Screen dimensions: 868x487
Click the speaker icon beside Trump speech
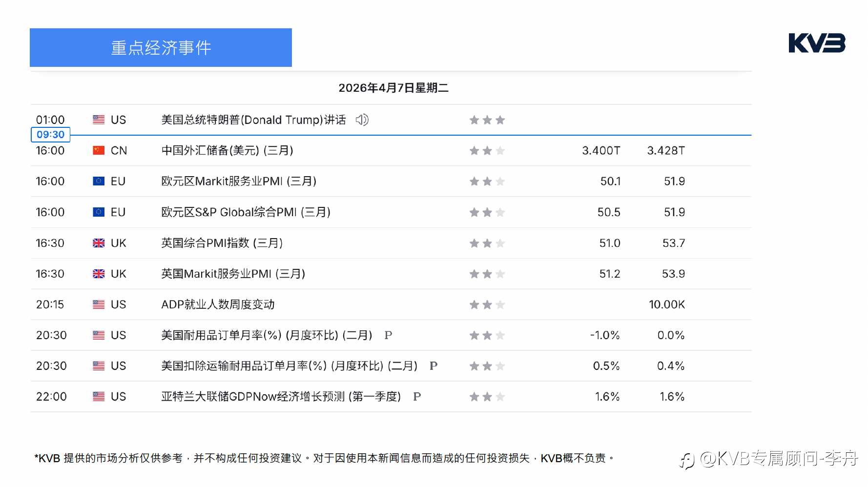pyautogui.click(x=362, y=120)
